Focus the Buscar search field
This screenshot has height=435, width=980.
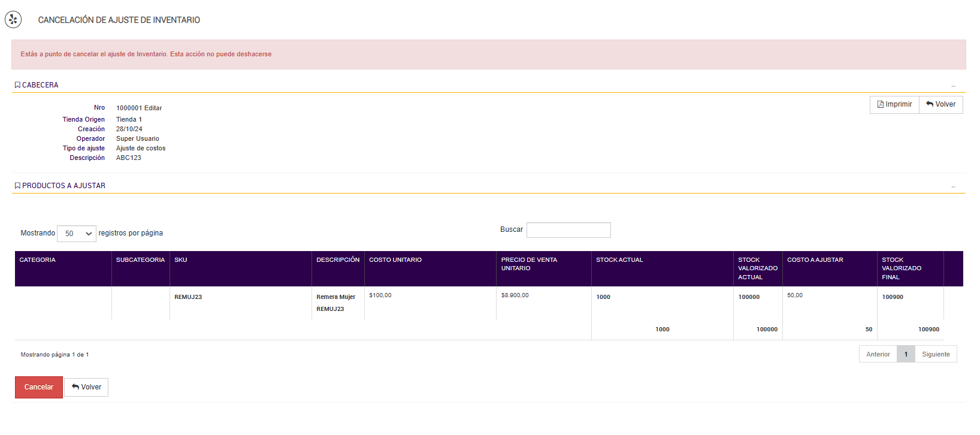[568, 230]
